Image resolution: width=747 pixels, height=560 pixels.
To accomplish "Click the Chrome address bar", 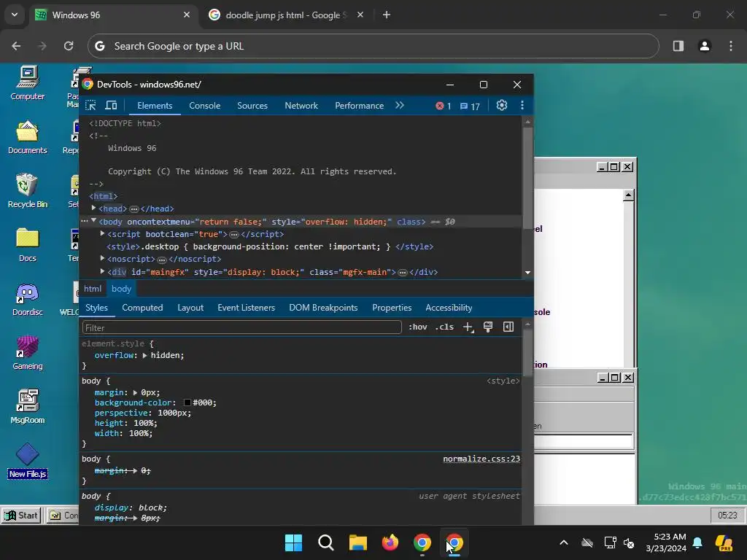I will [x=373, y=46].
